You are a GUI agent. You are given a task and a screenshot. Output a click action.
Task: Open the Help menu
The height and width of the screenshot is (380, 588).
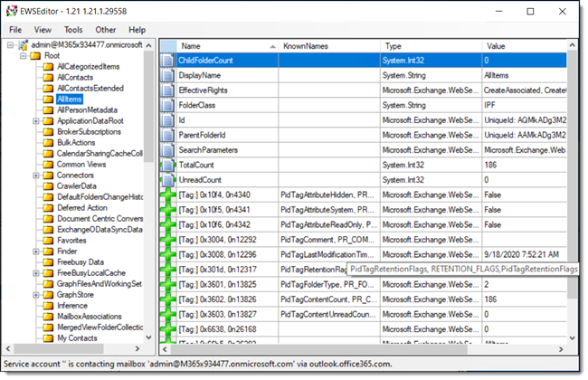[137, 30]
